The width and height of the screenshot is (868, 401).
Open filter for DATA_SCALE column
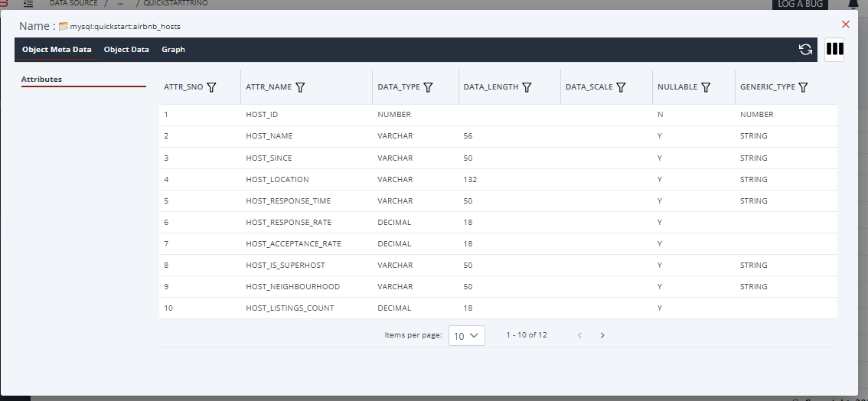click(622, 87)
